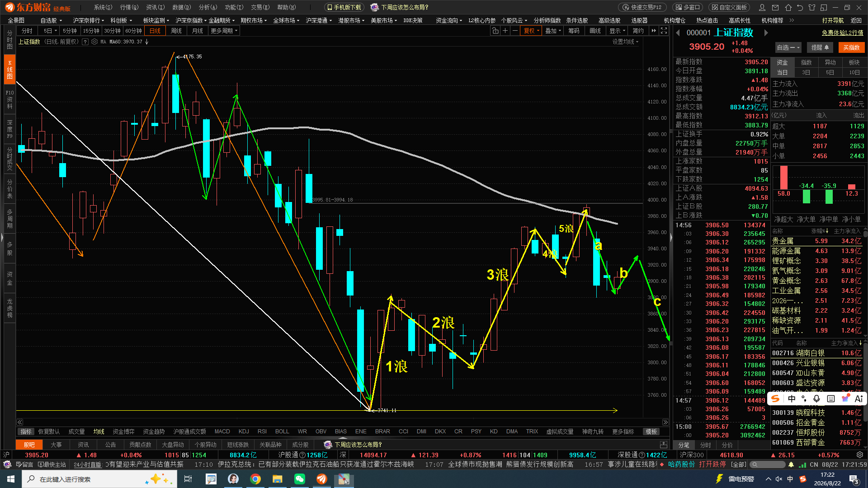This screenshot has height=488, width=868.
Task: Zoom out chart with minus icon
Action: pyautogui.click(x=515, y=31)
